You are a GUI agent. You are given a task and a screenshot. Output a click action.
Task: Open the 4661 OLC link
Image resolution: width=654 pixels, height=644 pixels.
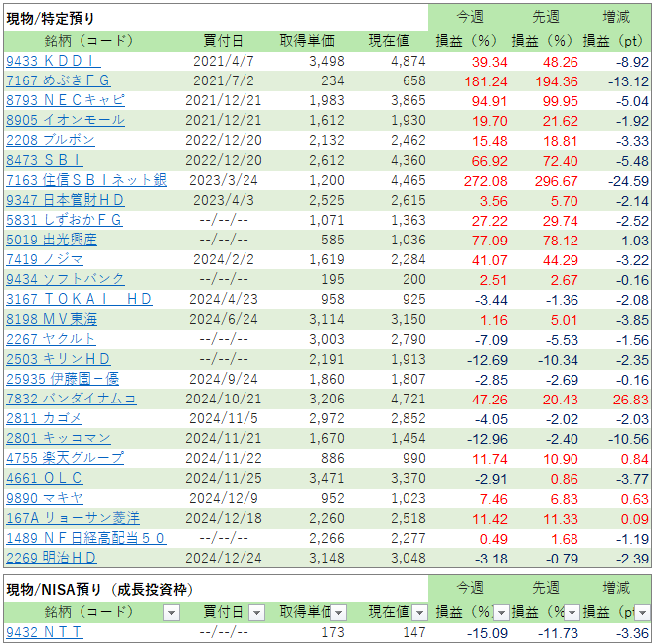(x=45, y=478)
